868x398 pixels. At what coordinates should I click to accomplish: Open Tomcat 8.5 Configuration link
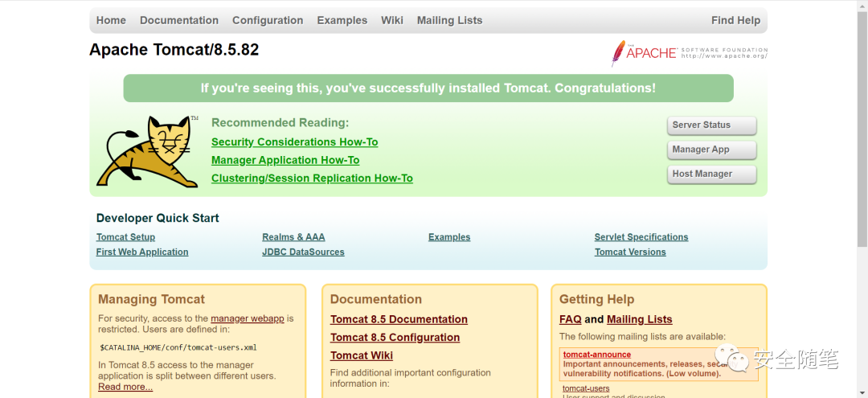pyautogui.click(x=395, y=338)
